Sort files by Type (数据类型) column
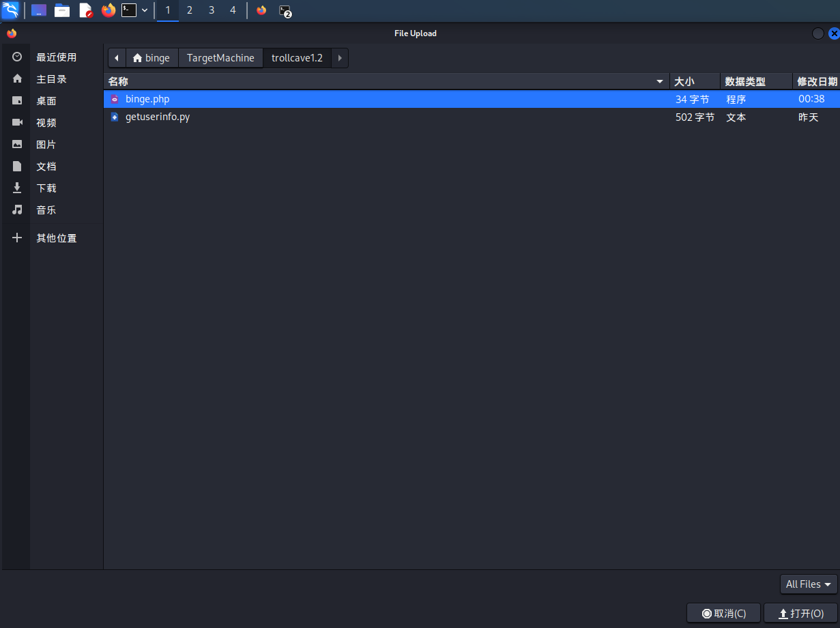Viewport: 840px width, 628px height. click(756, 82)
